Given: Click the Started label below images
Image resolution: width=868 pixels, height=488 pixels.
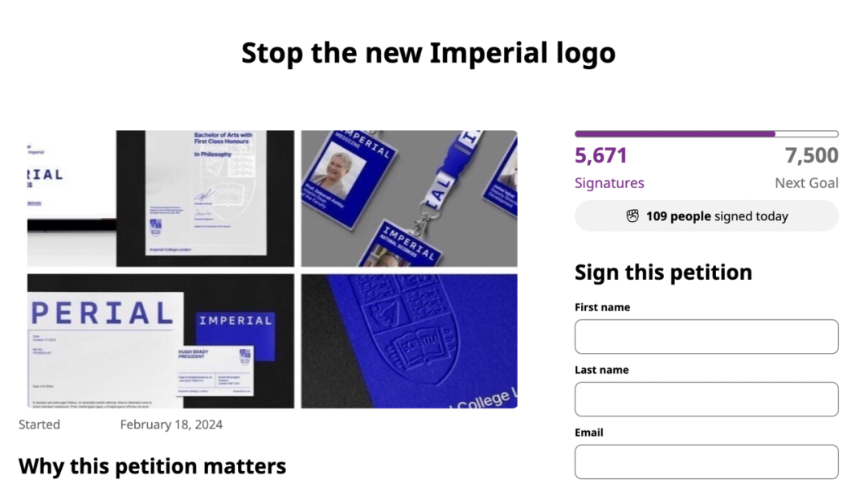Looking at the screenshot, I should [39, 424].
